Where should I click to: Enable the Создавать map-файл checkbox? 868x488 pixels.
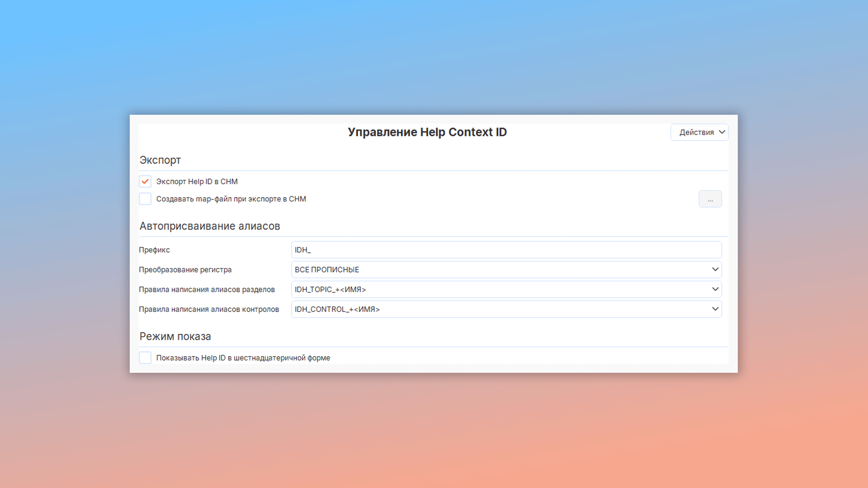[145, 199]
